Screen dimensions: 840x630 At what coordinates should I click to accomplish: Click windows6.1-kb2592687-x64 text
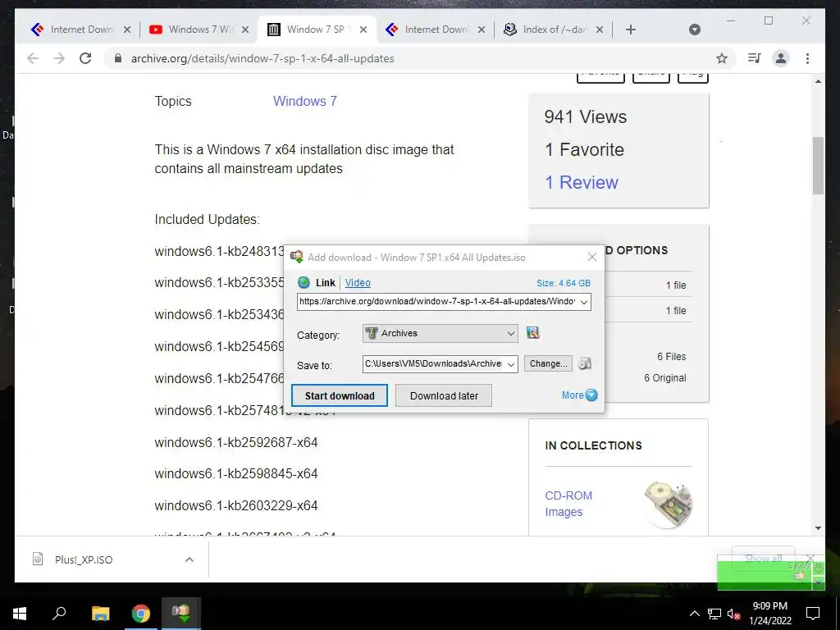click(236, 442)
